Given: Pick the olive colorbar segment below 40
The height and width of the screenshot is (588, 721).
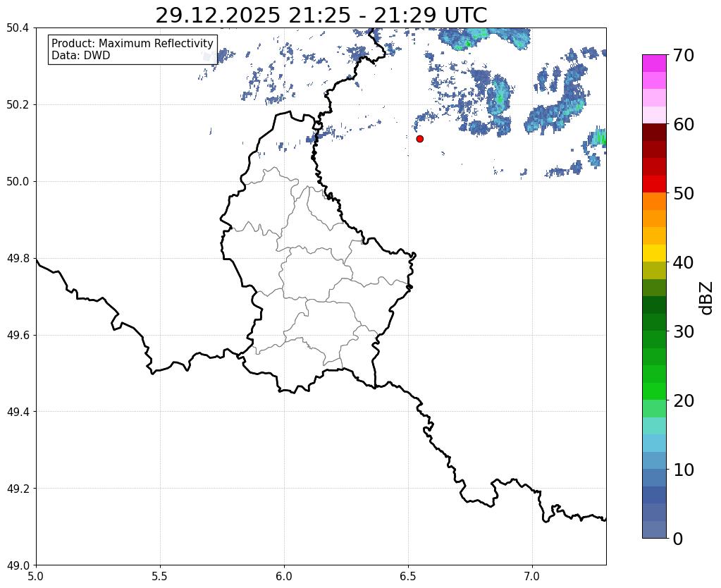Looking at the screenshot, I should pos(654,271).
